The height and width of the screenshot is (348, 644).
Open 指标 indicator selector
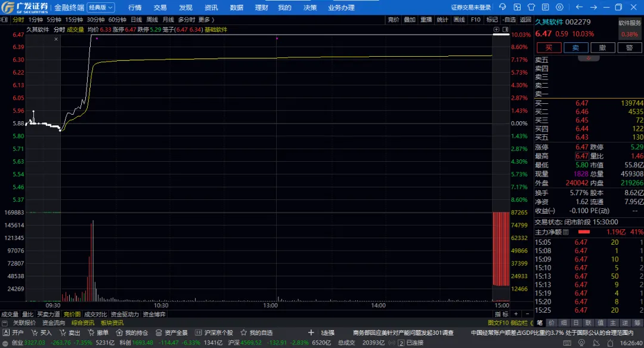(501, 314)
